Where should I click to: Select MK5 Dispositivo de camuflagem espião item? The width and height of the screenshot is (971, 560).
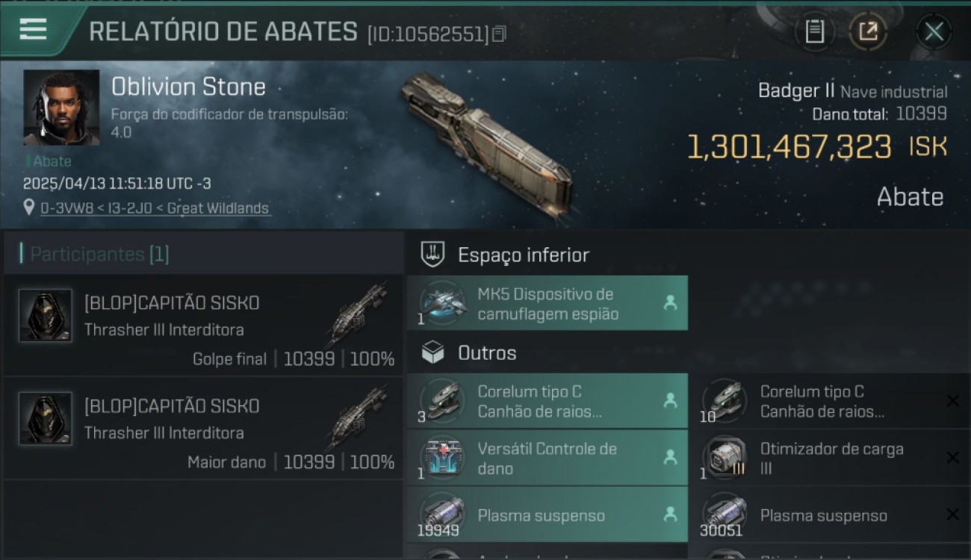coord(547,303)
